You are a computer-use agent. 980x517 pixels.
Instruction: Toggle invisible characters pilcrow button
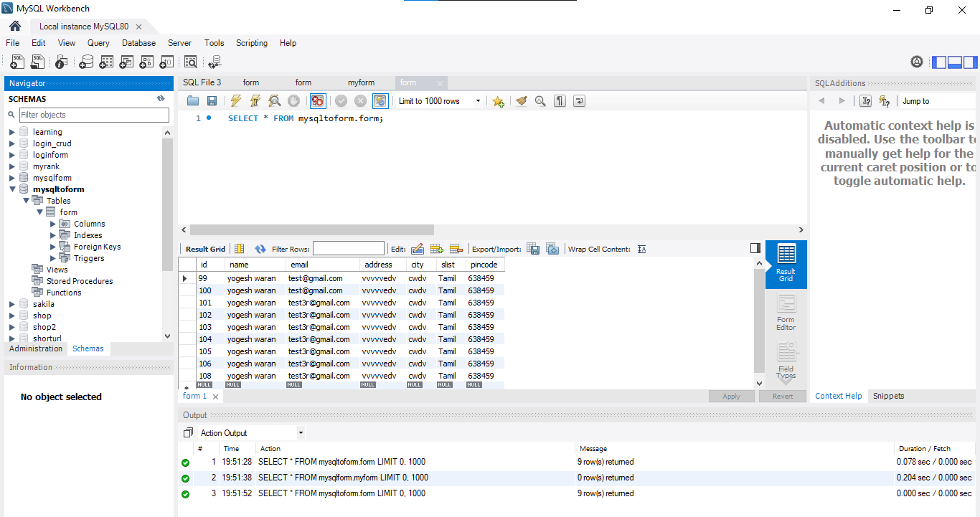point(560,101)
